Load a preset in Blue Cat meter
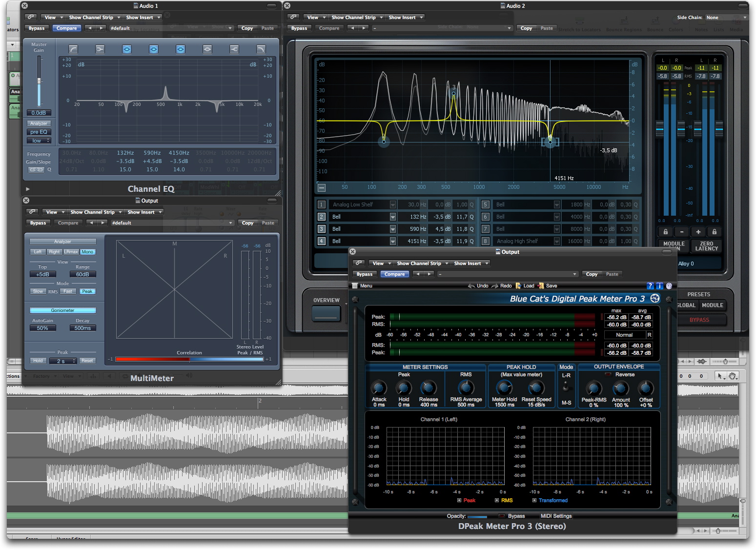Viewport: 756px width, 550px height. pos(525,285)
